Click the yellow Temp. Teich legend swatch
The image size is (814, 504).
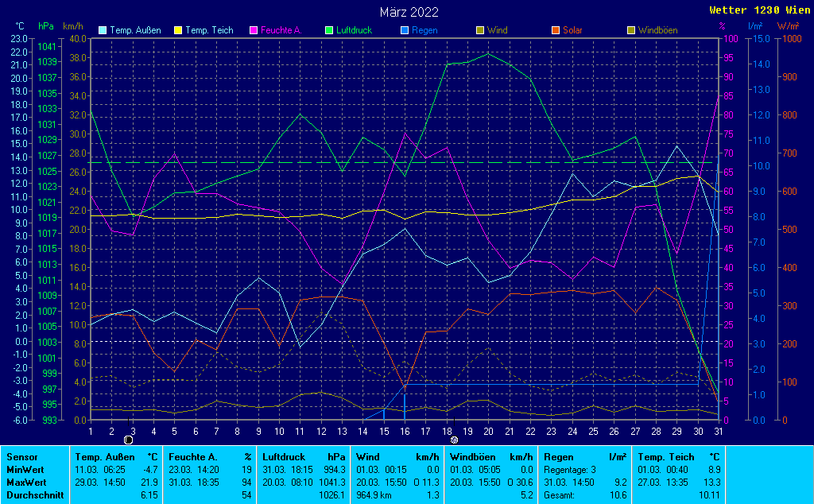click(178, 31)
